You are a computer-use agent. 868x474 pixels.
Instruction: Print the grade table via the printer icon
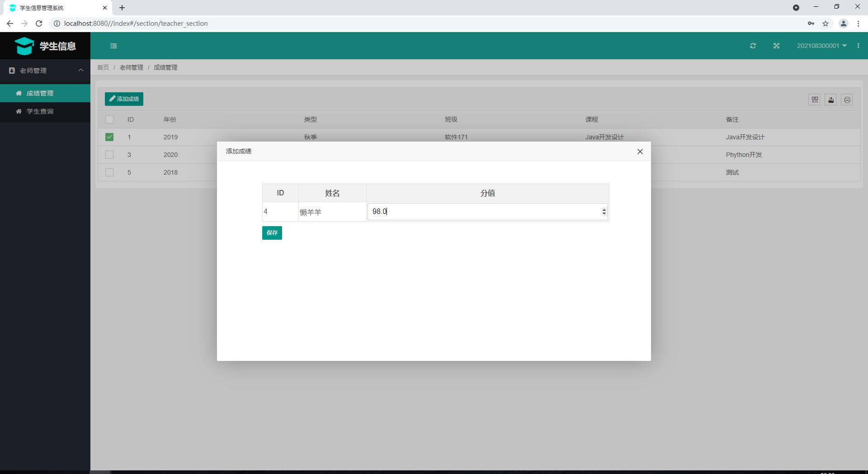tap(847, 100)
